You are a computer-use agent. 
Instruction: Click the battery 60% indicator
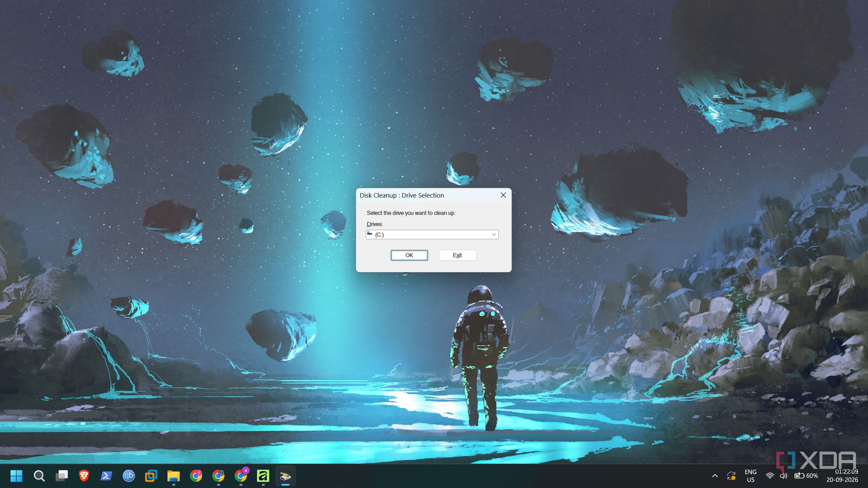point(806,476)
